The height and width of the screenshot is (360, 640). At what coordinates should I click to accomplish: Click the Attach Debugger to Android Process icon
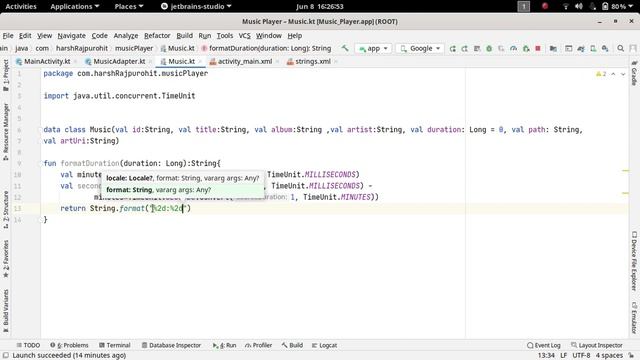pos(526,48)
